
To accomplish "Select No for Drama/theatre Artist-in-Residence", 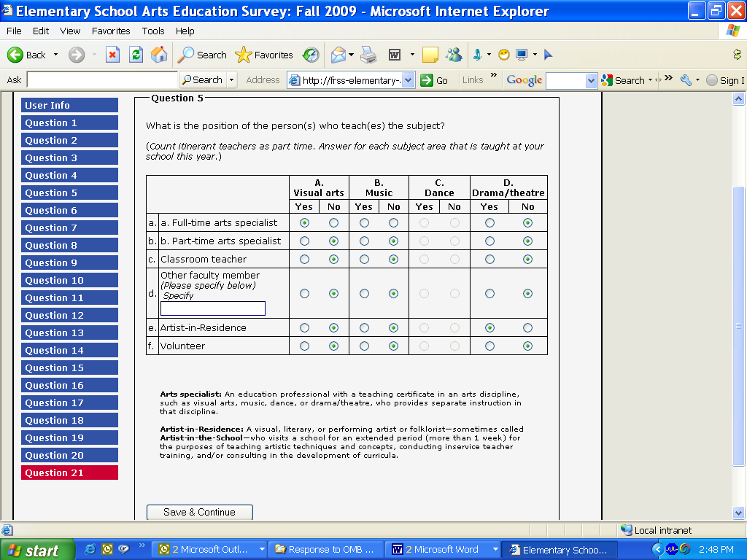I will [527, 328].
